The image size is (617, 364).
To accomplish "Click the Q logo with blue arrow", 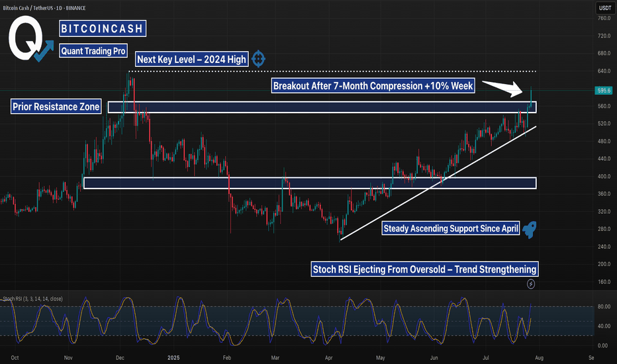I will coord(30,38).
